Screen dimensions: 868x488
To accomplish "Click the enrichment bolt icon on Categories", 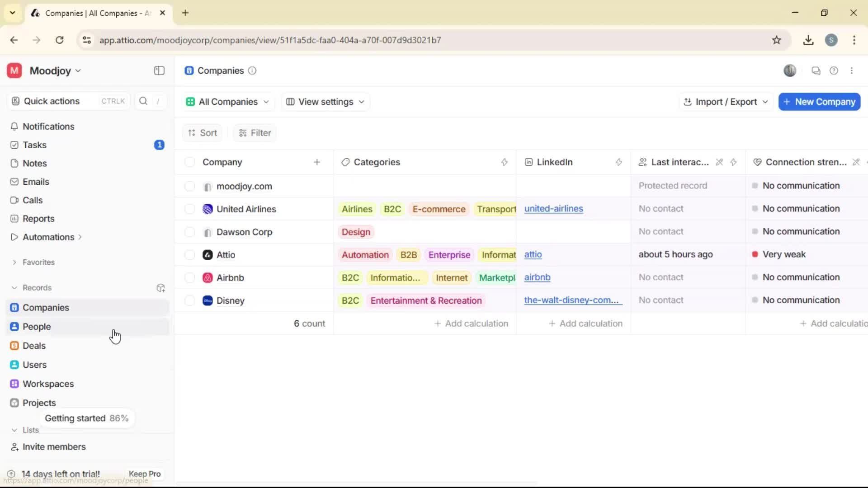I will (x=505, y=162).
